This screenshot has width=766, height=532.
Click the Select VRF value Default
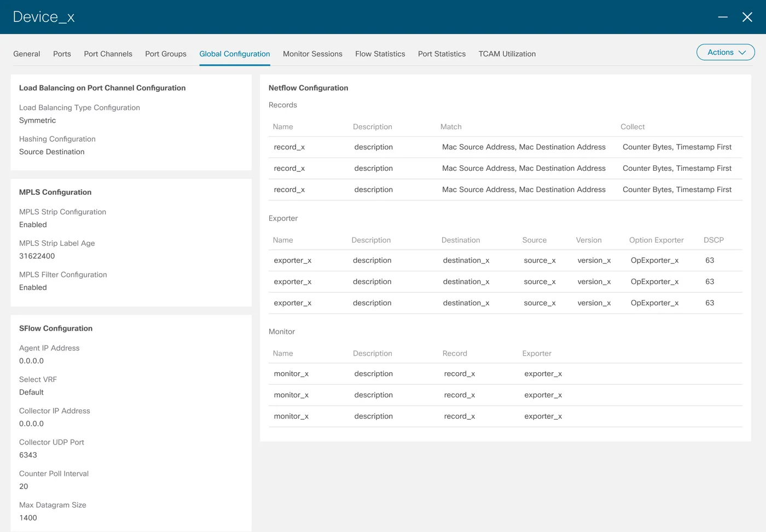click(31, 392)
